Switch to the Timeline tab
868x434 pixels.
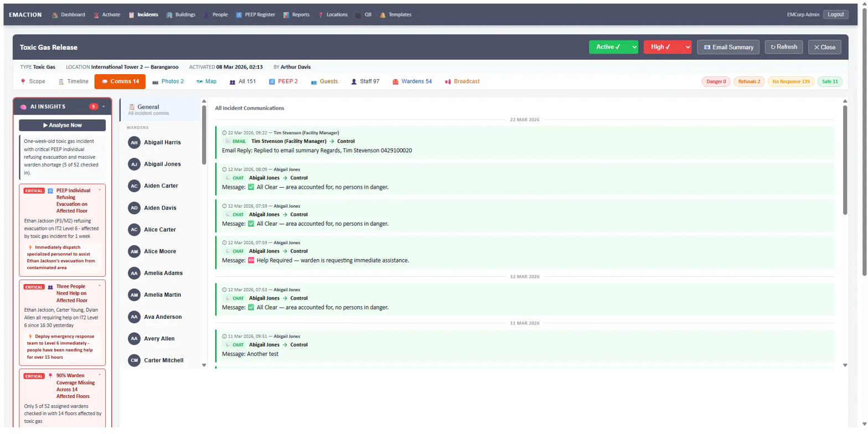(73, 81)
